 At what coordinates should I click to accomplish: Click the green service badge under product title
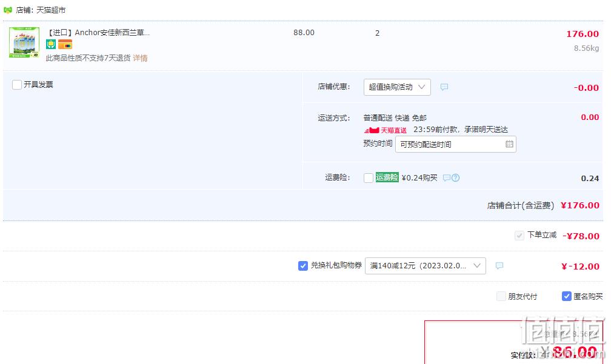coord(51,44)
